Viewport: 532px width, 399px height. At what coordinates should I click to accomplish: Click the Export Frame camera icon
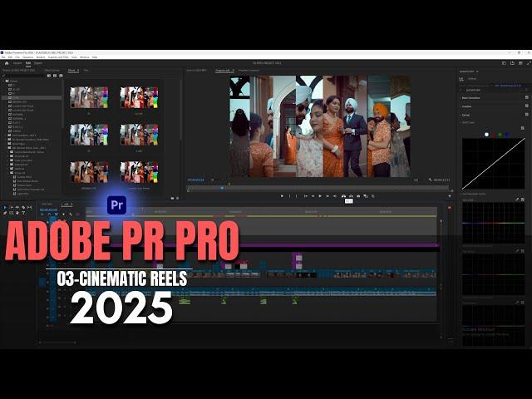coord(358,196)
